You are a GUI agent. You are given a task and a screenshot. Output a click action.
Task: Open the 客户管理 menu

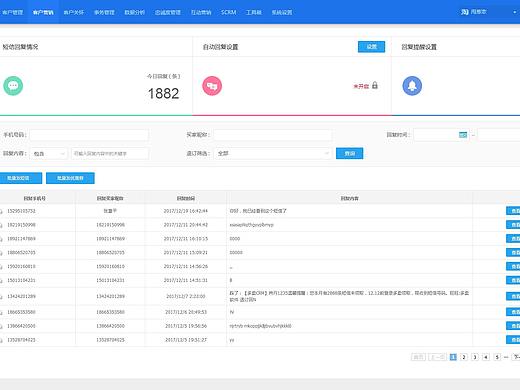tap(12, 12)
